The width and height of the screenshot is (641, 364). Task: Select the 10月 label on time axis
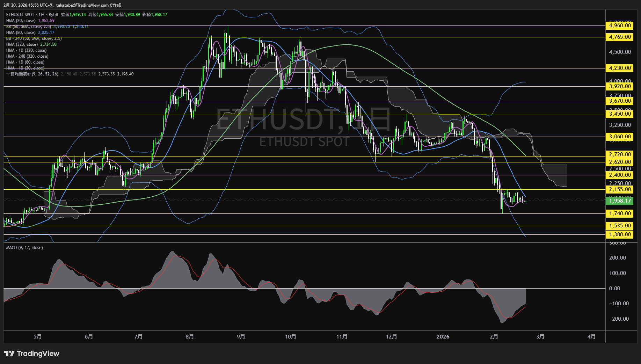(290, 337)
